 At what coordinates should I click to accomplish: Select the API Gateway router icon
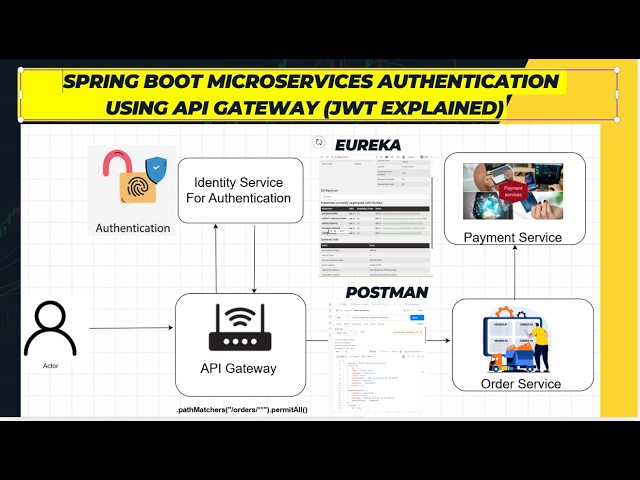click(x=240, y=327)
